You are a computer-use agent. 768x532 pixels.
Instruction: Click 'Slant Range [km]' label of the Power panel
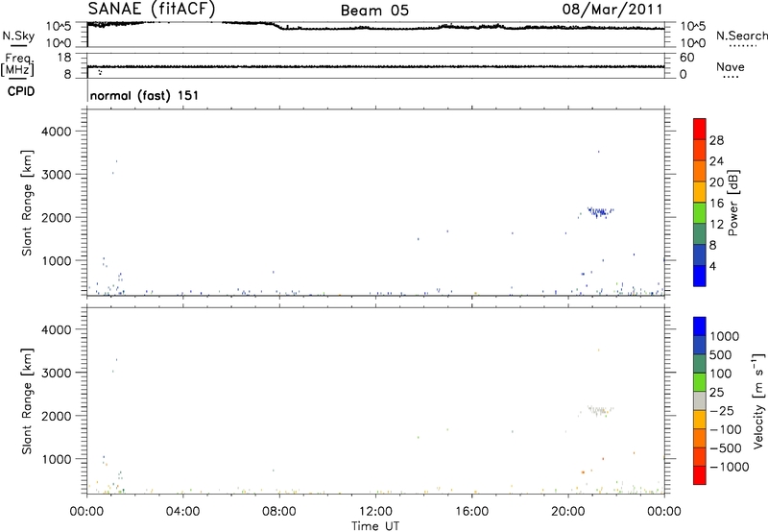pos(27,203)
